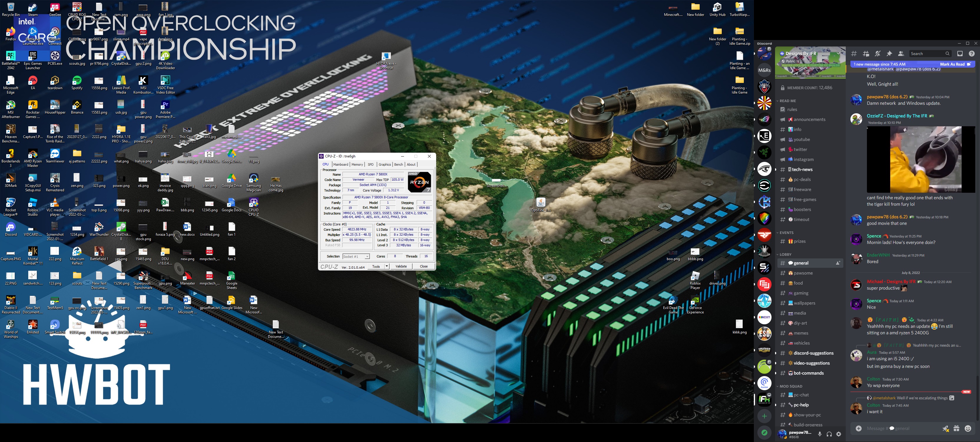This screenshot has width=980, height=442.
Task: Open the pc-help channel
Action: (x=810, y=405)
